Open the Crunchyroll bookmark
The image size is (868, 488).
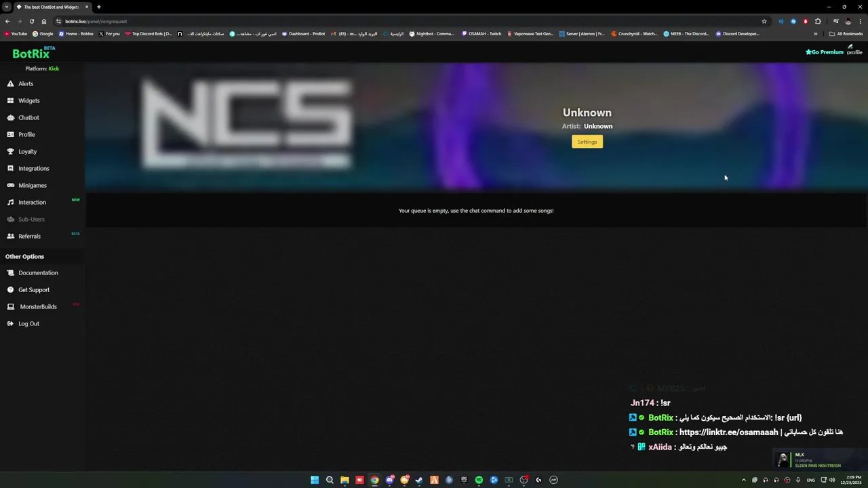(634, 34)
